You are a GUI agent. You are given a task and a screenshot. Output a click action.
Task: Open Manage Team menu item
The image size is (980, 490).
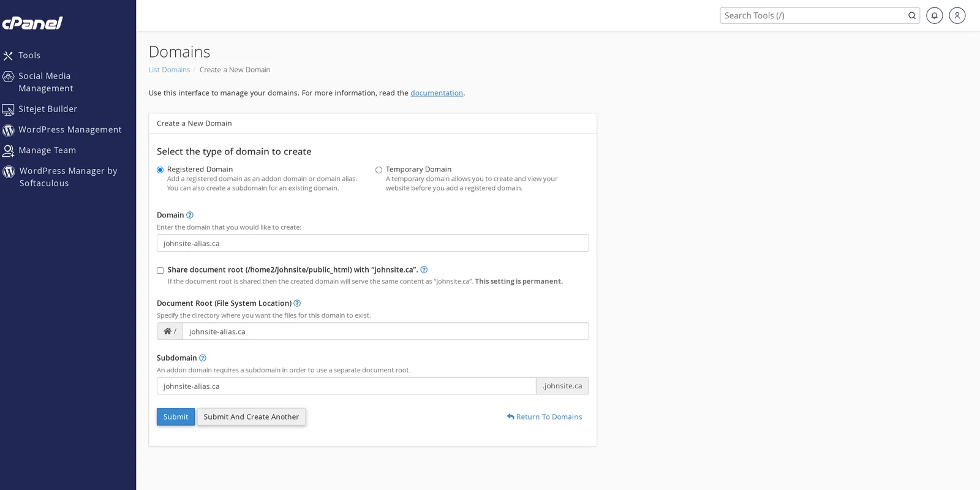[47, 151]
